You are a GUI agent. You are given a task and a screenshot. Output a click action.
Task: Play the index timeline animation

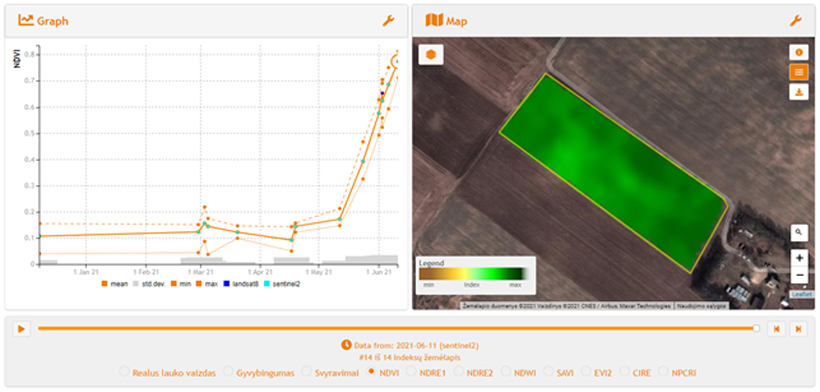[21, 329]
